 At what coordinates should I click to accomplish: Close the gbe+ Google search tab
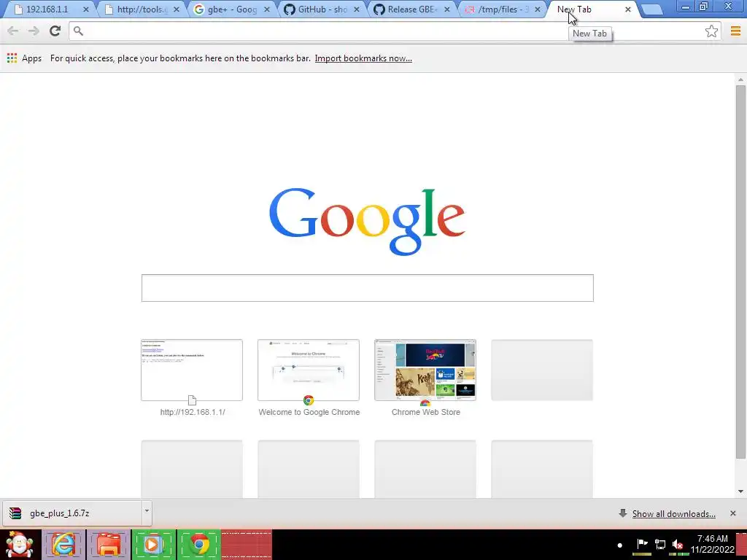[x=267, y=9]
